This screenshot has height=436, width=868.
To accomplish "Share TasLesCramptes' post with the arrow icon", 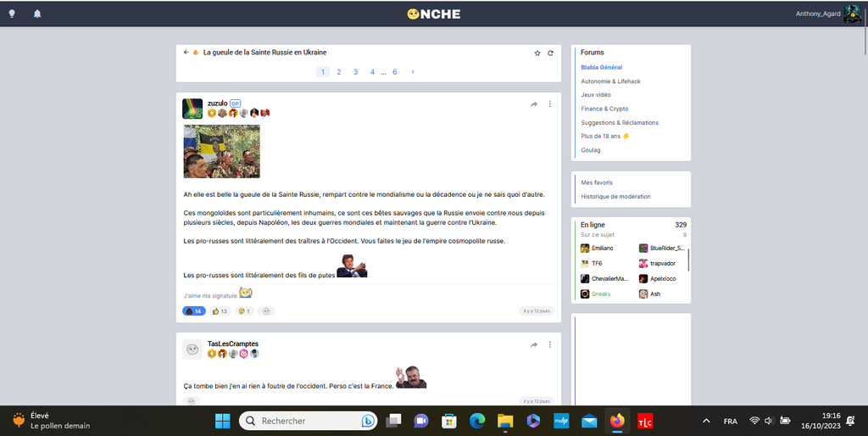I will coord(534,345).
